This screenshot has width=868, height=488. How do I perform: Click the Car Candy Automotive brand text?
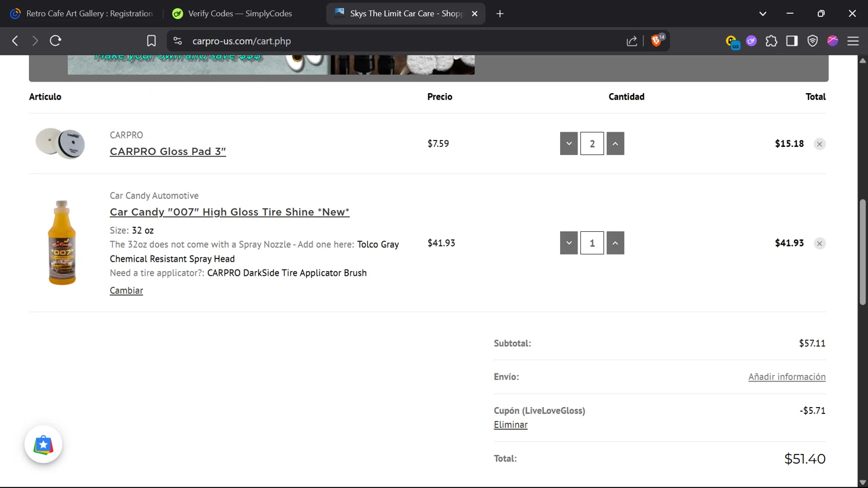click(x=154, y=195)
